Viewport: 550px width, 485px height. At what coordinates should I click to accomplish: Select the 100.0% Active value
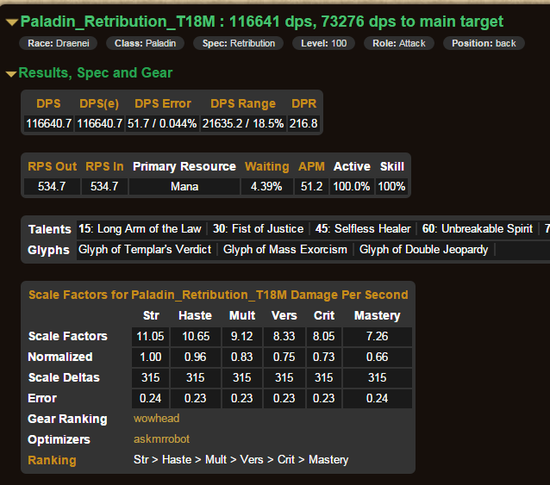pos(352,187)
